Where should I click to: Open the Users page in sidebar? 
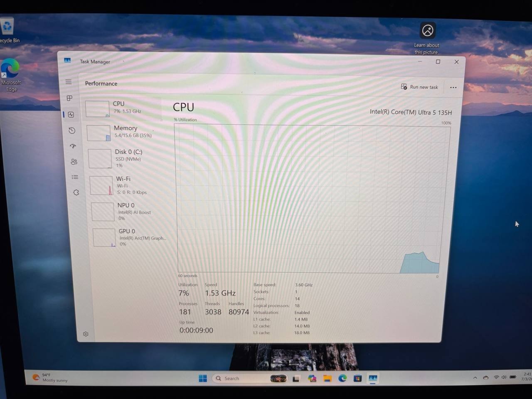(x=74, y=162)
